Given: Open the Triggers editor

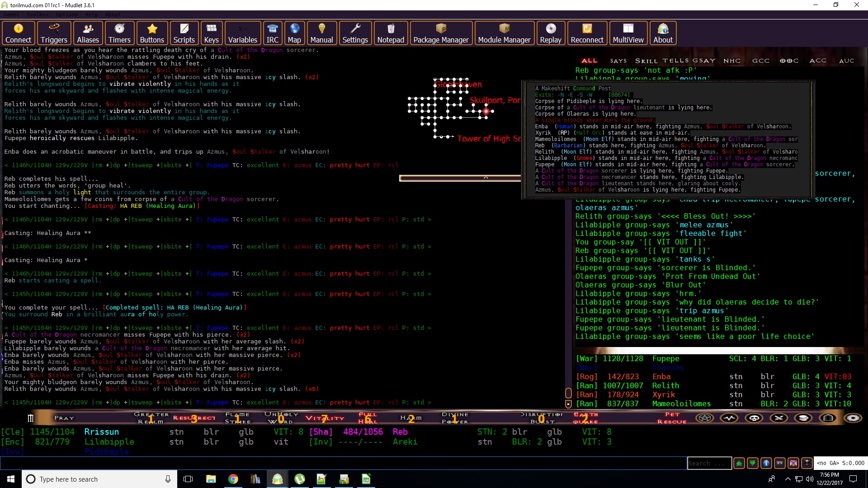Looking at the screenshot, I should 54,33.
